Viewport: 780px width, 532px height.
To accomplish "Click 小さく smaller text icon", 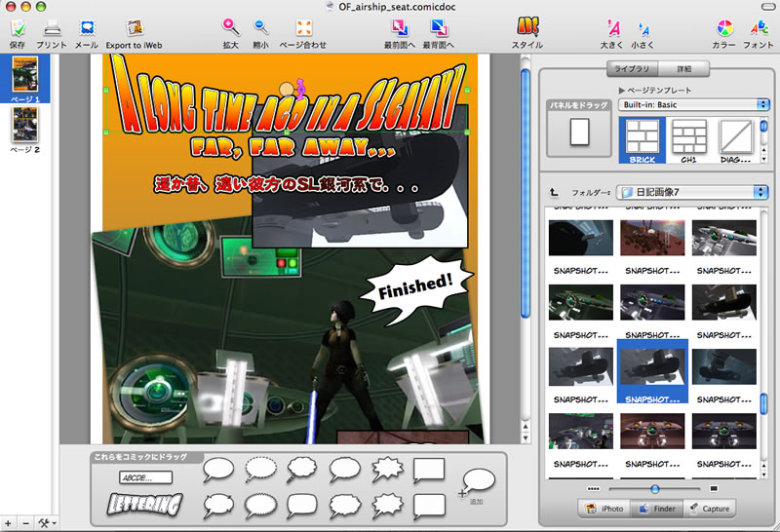I will click(x=643, y=29).
